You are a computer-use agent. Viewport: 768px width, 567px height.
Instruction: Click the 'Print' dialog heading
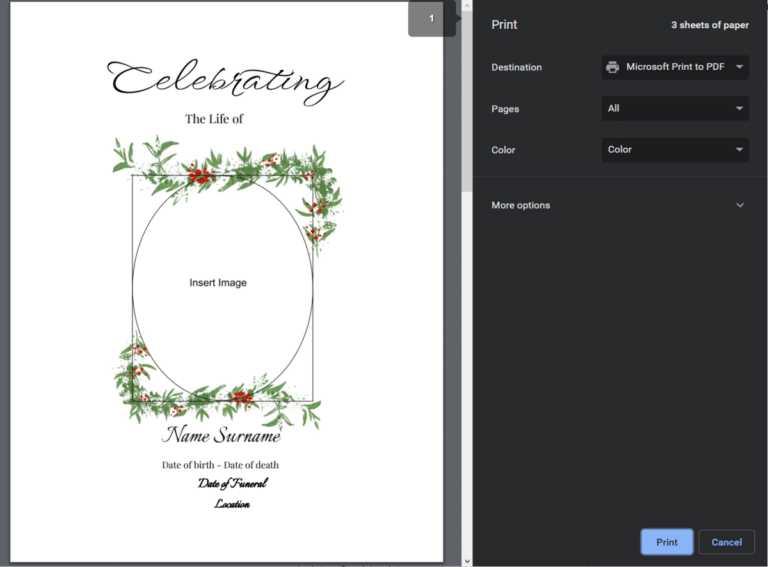point(504,24)
